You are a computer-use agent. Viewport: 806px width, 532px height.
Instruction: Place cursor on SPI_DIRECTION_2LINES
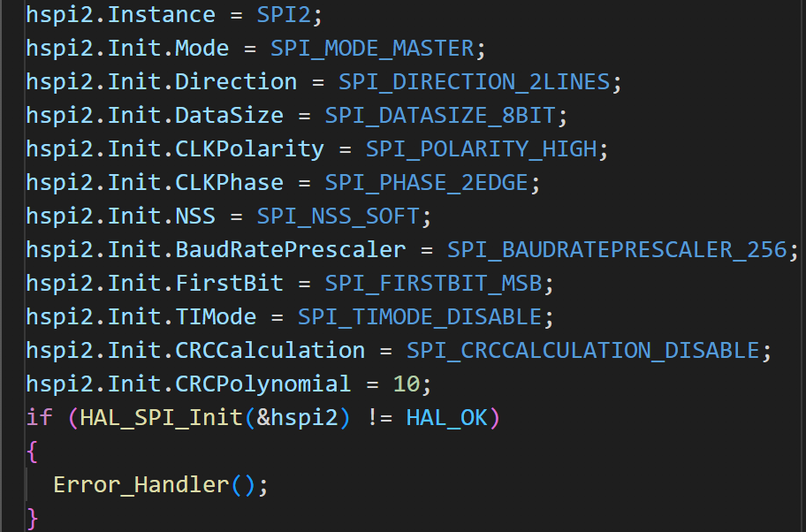pyautogui.click(x=474, y=82)
